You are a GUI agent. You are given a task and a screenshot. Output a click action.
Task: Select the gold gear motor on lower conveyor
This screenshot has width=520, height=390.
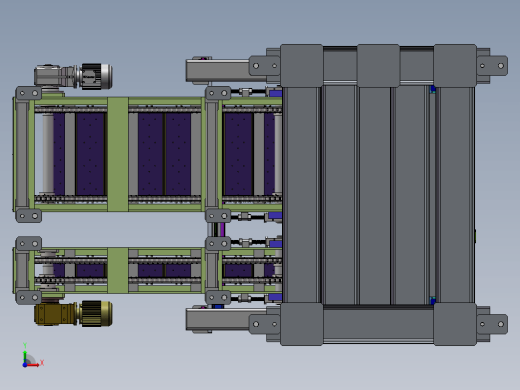tap(73, 313)
